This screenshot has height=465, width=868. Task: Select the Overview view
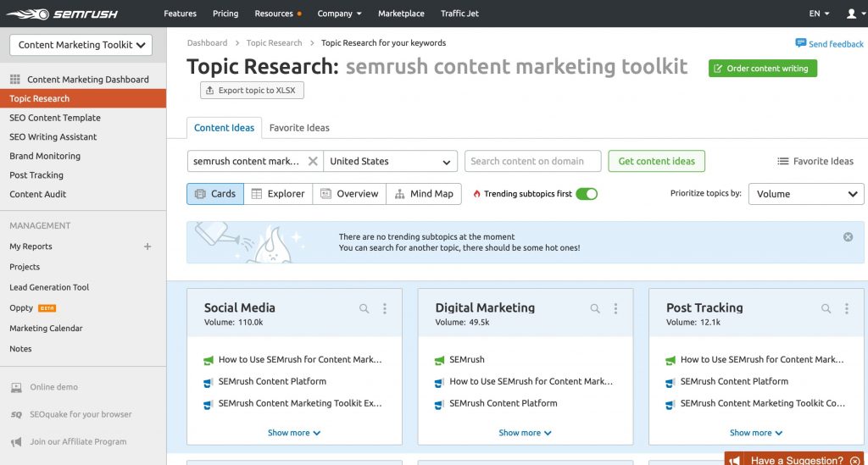click(x=349, y=194)
